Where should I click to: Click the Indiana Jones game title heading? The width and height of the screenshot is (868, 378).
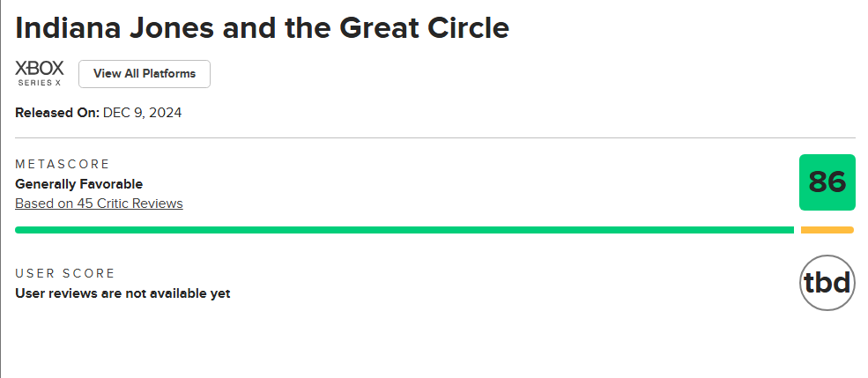[x=262, y=28]
